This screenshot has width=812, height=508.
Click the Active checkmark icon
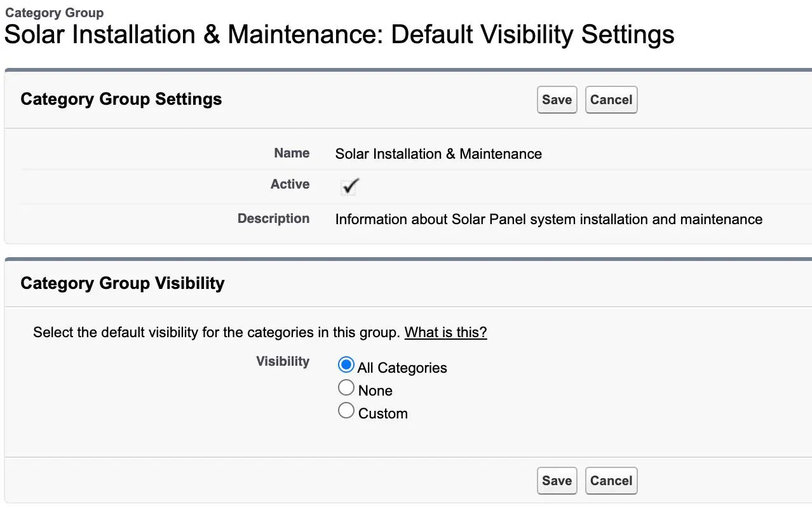[349, 186]
